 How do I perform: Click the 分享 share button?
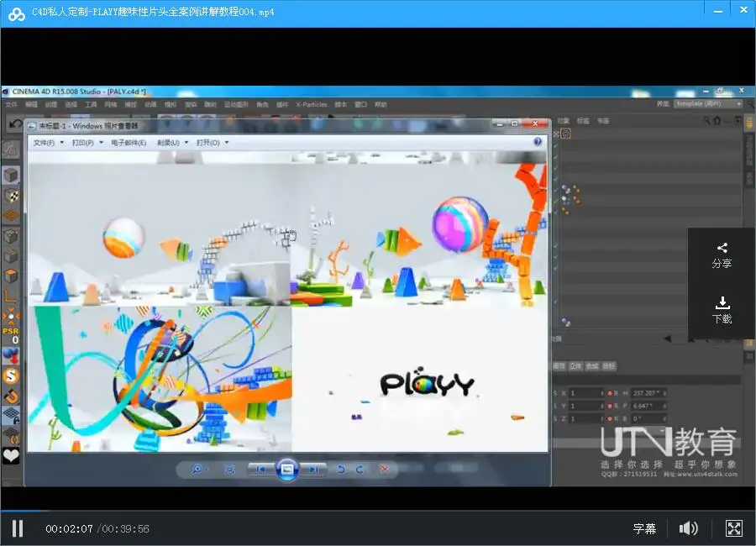(x=722, y=255)
